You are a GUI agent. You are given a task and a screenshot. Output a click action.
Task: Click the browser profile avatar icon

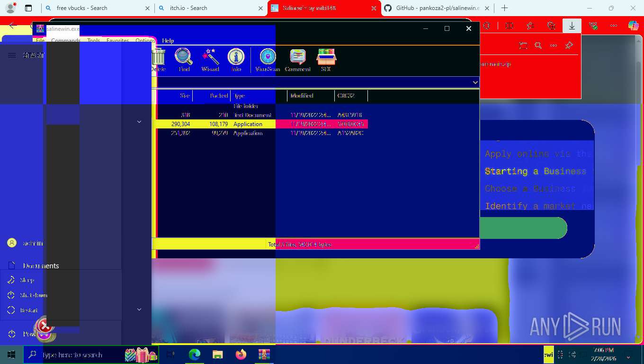[10, 8]
